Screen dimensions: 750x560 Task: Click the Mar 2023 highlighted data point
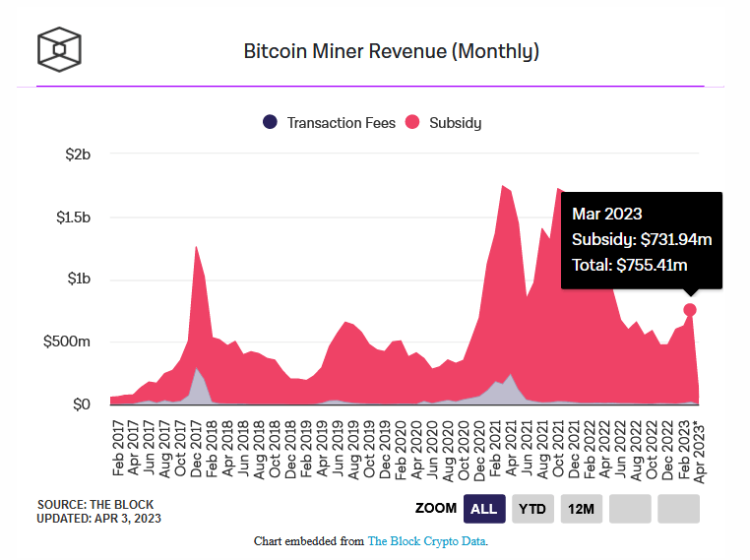(x=690, y=310)
